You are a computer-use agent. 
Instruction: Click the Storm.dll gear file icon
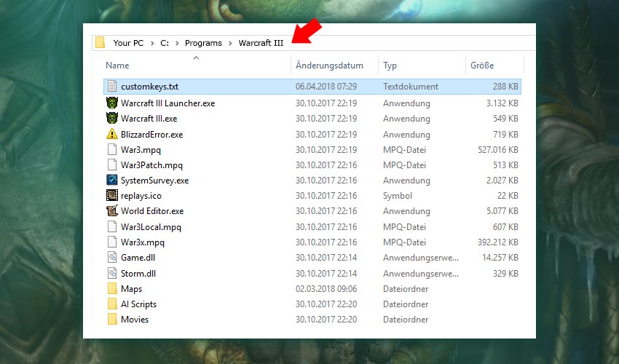[112, 273]
